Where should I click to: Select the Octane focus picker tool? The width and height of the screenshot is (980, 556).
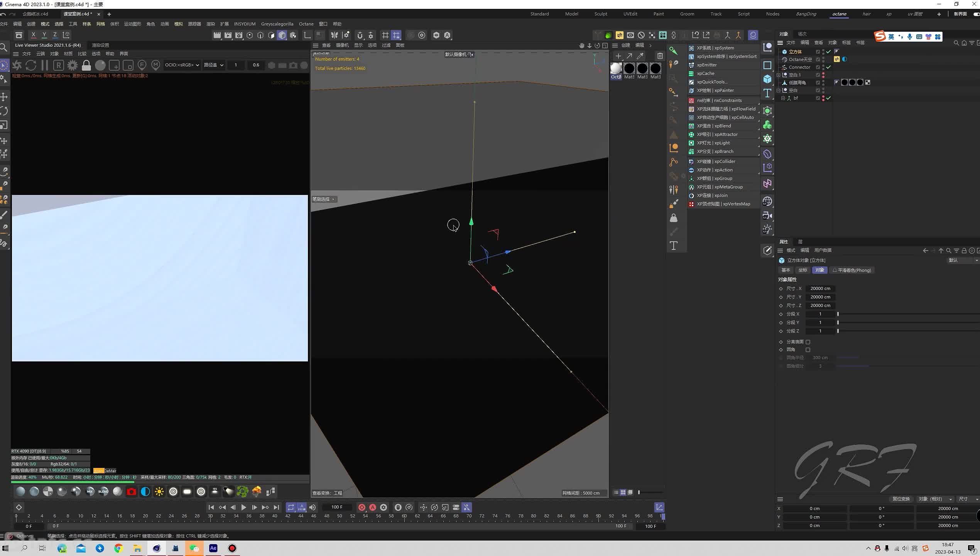(x=142, y=65)
